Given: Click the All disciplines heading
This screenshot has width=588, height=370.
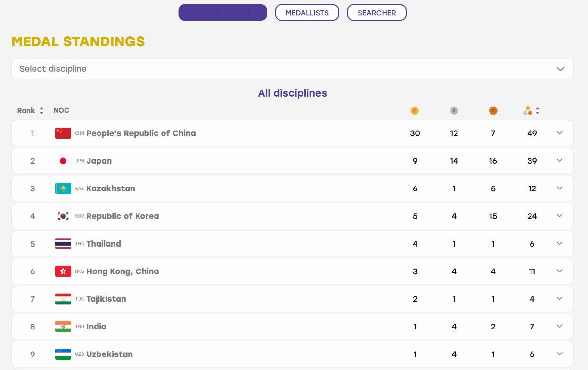Looking at the screenshot, I should (293, 93).
